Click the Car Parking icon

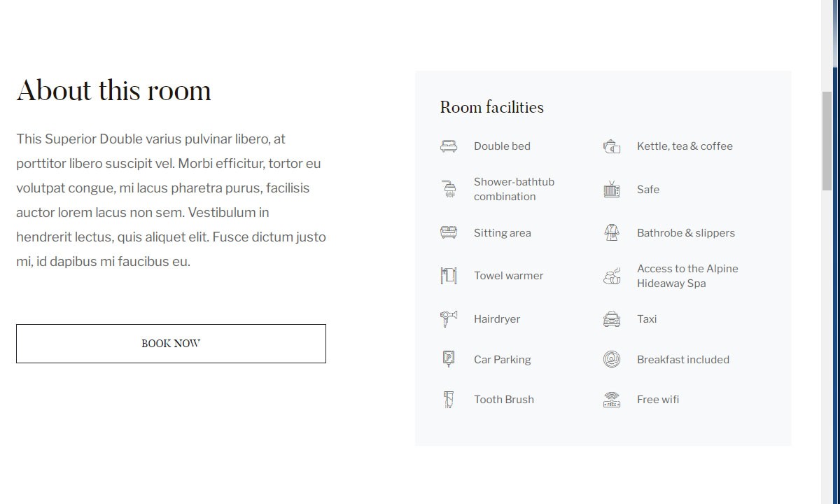click(449, 360)
